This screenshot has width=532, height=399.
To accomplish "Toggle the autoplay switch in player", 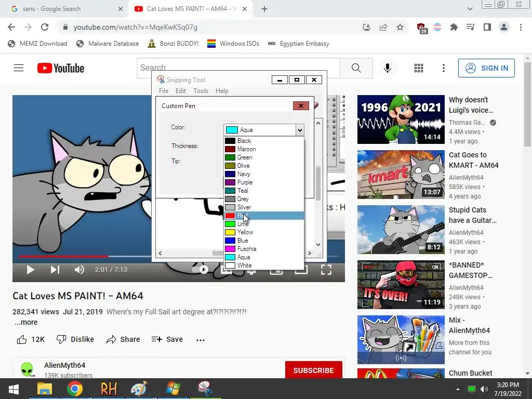I will pyautogui.click(x=200, y=270).
